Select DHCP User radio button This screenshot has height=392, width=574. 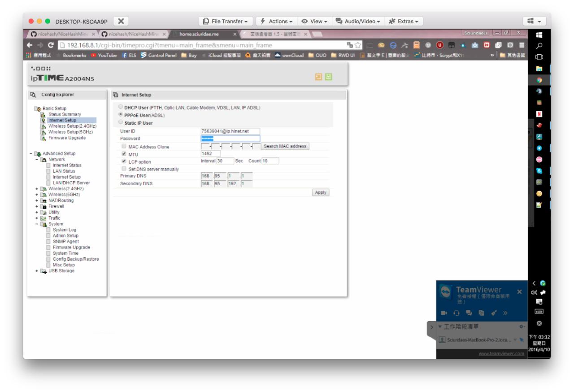click(120, 108)
